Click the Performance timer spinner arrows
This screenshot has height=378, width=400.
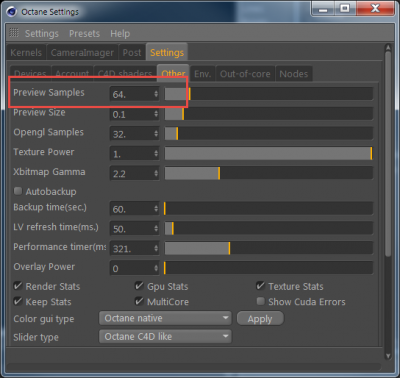pyautogui.click(x=156, y=248)
